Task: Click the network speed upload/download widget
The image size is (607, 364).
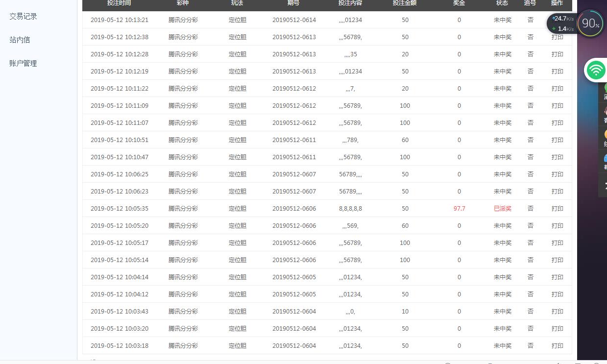Action: (x=562, y=24)
